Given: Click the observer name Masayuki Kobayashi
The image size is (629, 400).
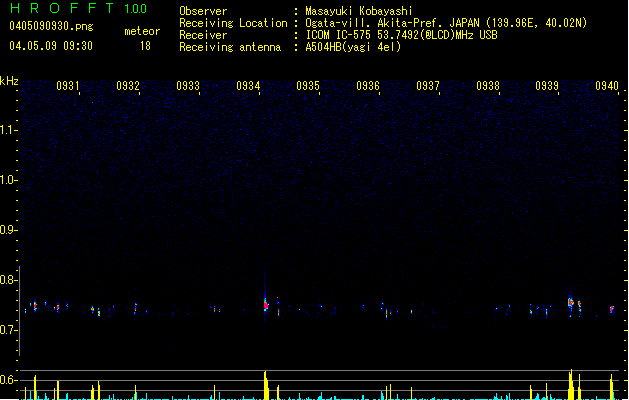Looking at the screenshot, I should click(x=359, y=11).
